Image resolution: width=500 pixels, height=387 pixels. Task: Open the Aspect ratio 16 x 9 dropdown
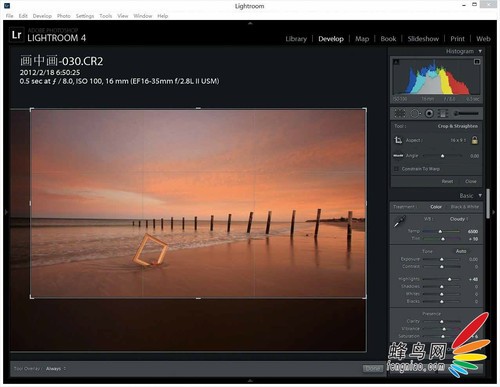coord(458,140)
